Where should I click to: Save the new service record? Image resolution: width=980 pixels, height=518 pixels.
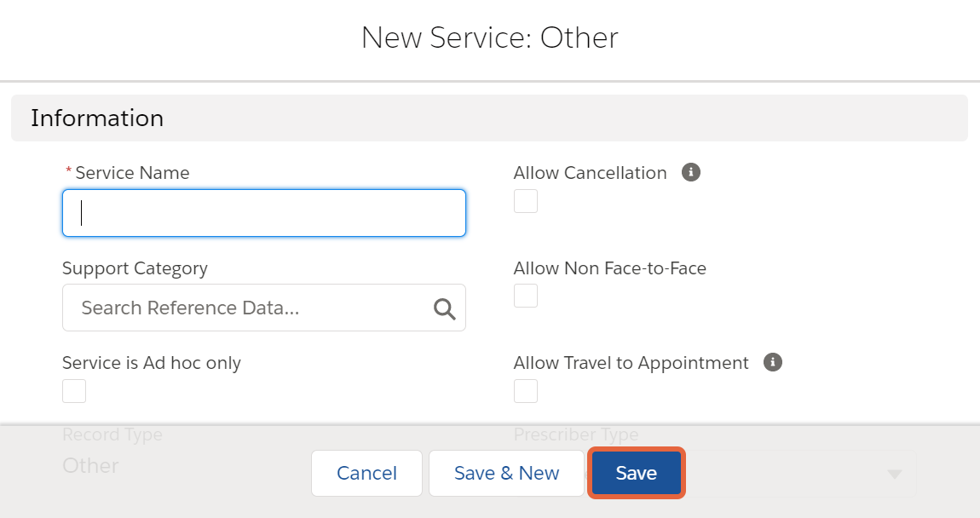637,473
